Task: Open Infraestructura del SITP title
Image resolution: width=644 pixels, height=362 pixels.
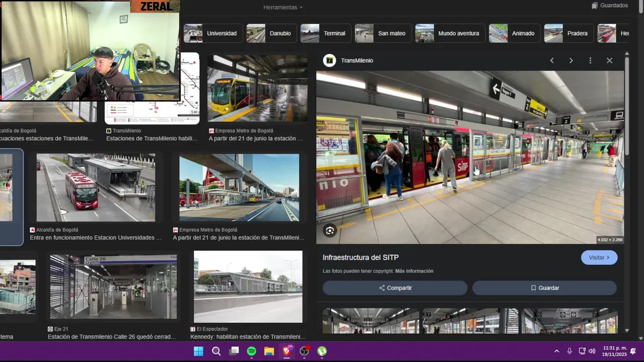Action: [361, 257]
